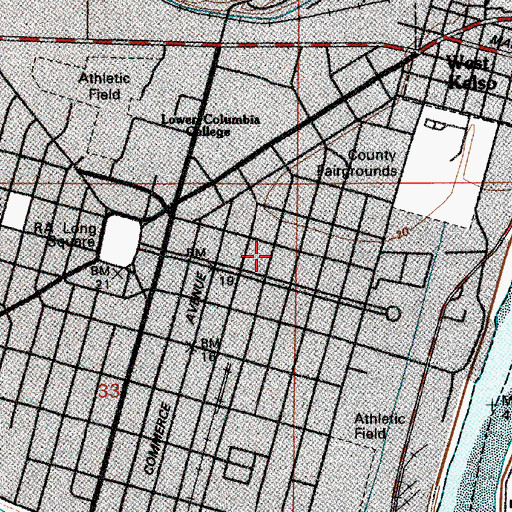Select the COMMERCE street name label
The height and width of the screenshot is (512, 512).
point(158,438)
